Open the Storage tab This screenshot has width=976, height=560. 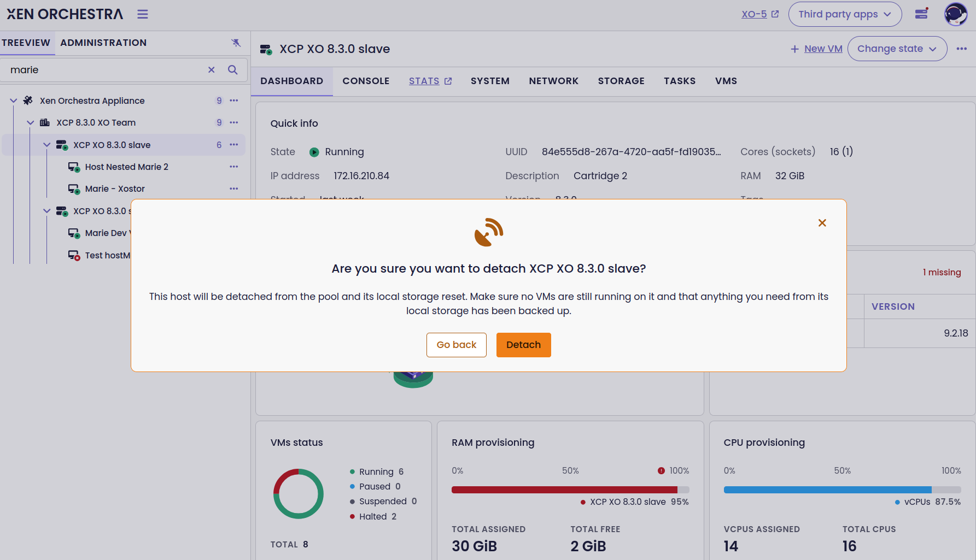tap(621, 81)
